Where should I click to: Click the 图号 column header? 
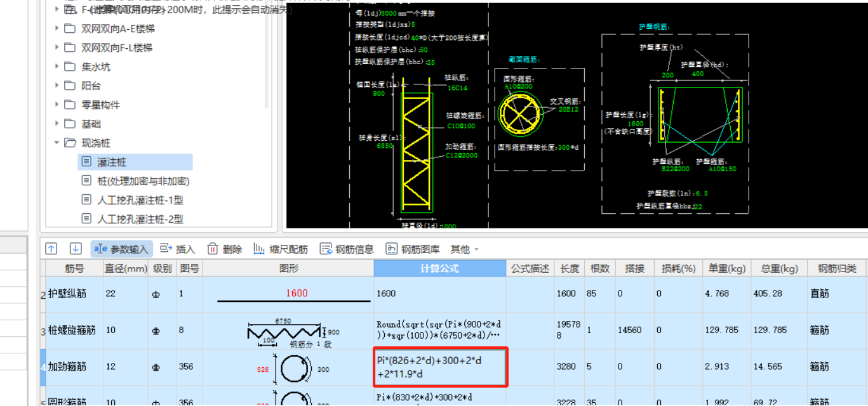coord(189,268)
